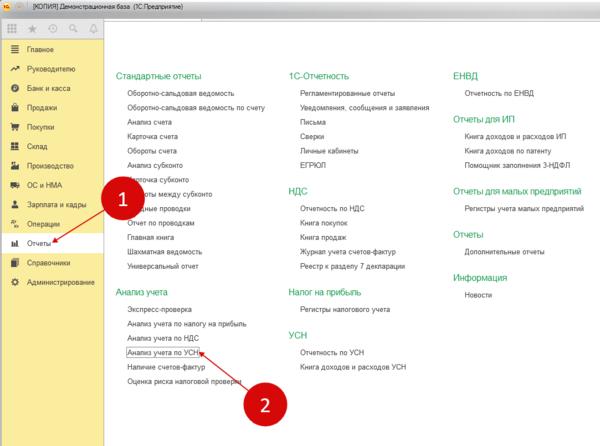600x446 pixels.
Task: Open the Главное section
Action: [40, 50]
